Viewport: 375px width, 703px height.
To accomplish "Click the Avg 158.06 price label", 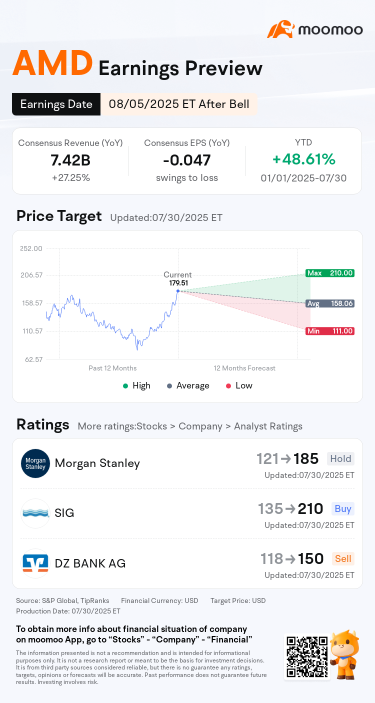I will [330, 304].
